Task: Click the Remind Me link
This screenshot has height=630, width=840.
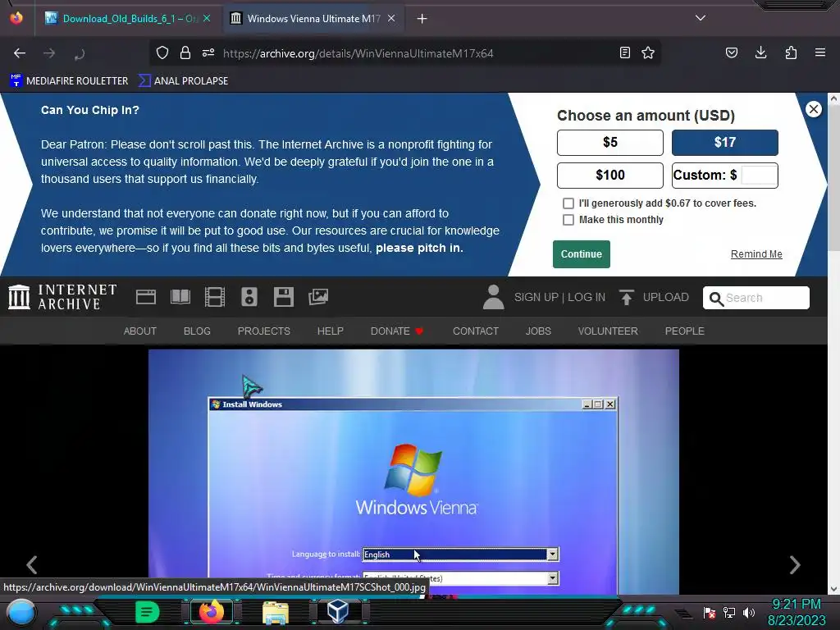Action: click(x=756, y=254)
